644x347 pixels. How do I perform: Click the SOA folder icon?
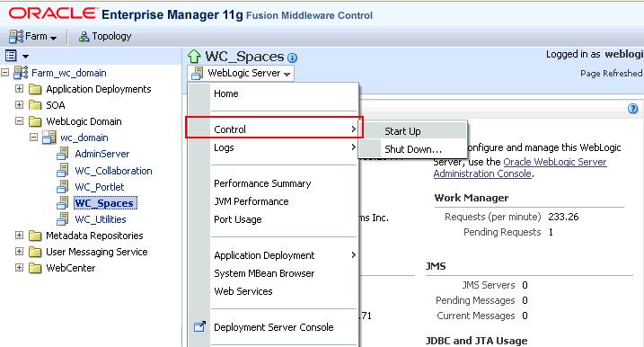[x=35, y=105]
